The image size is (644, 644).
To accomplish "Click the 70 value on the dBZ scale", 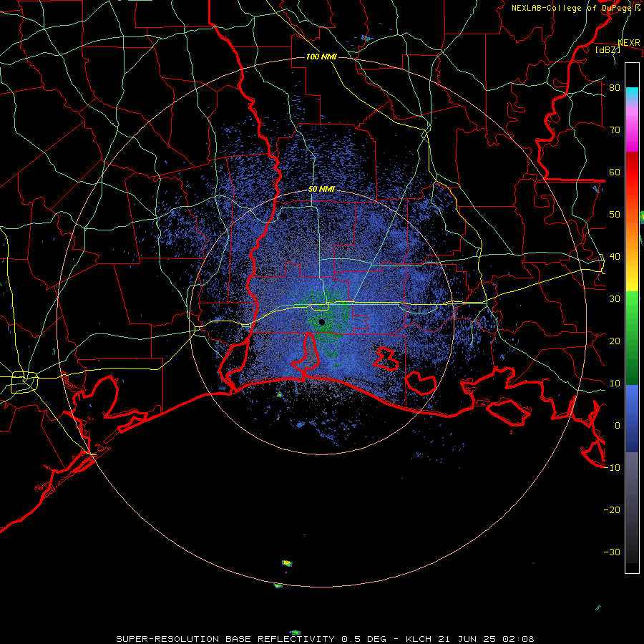I will (x=615, y=130).
